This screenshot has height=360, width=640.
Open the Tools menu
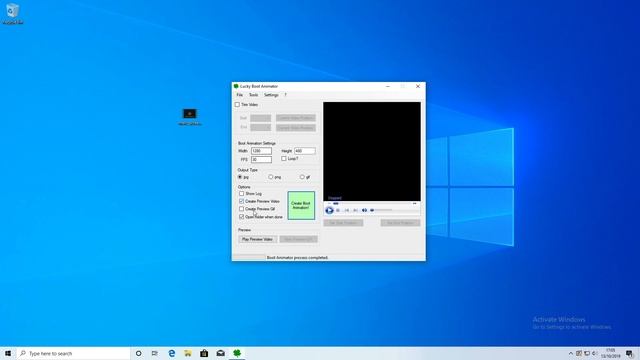click(x=253, y=95)
